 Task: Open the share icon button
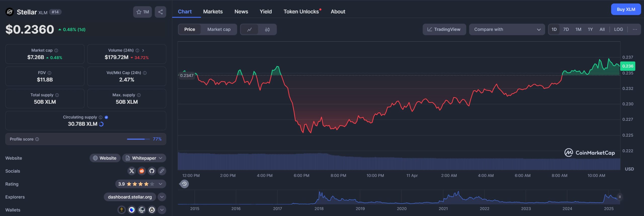pos(160,12)
